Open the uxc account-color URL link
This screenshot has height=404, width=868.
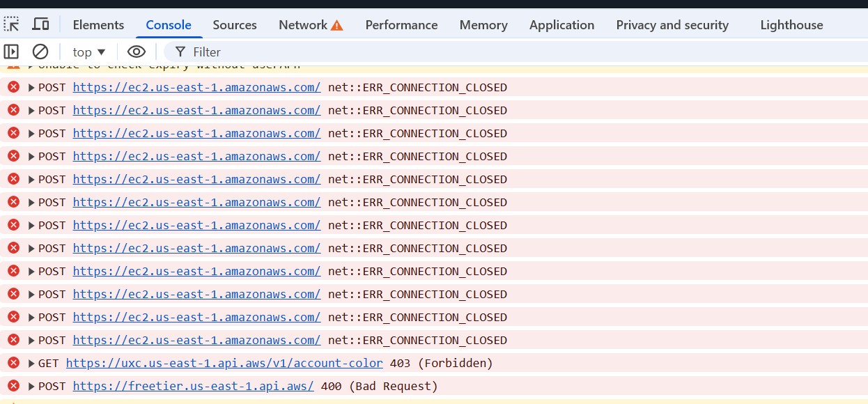[x=224, y=363]
